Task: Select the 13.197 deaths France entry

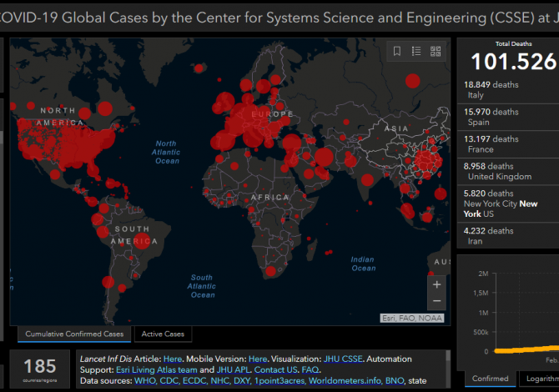Action: 508,144
